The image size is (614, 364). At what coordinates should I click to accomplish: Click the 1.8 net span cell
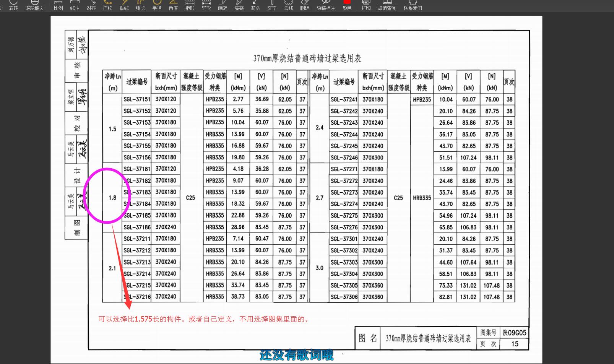(112, 198)
